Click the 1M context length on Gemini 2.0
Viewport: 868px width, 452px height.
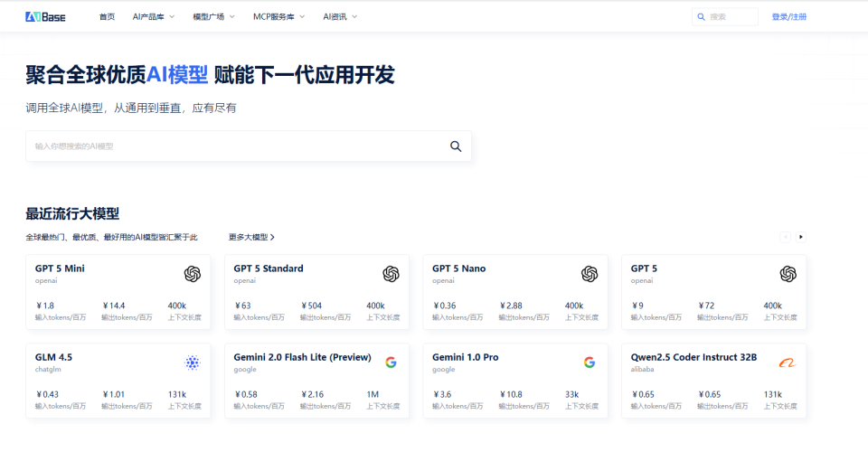tap(373, 394)
